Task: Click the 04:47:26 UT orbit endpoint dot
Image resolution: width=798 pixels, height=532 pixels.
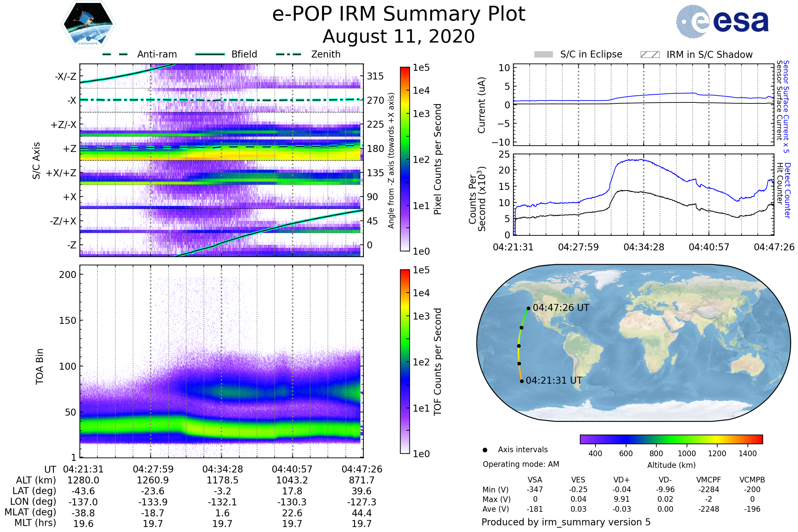Action: point(528,309)
